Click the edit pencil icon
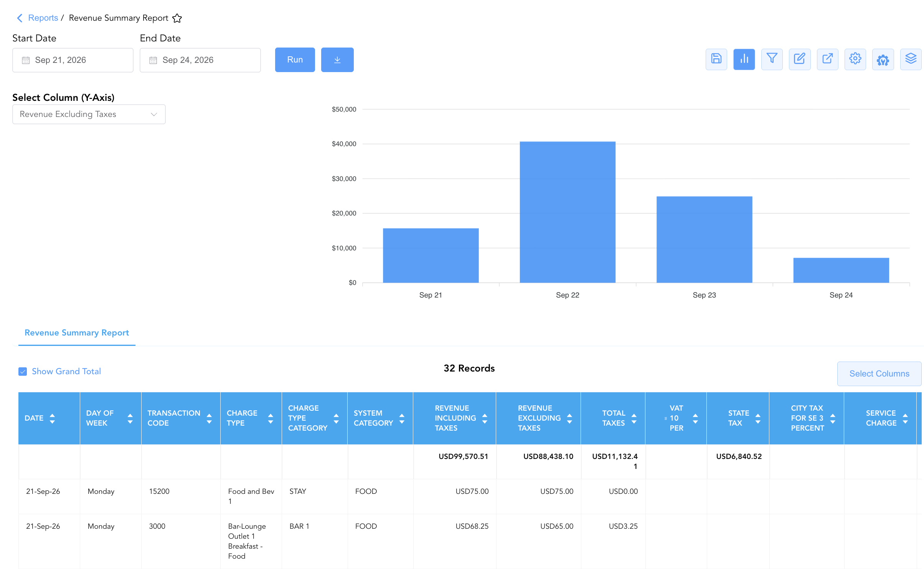This screenshot has width=924, height=569. [x=800, y=59]
